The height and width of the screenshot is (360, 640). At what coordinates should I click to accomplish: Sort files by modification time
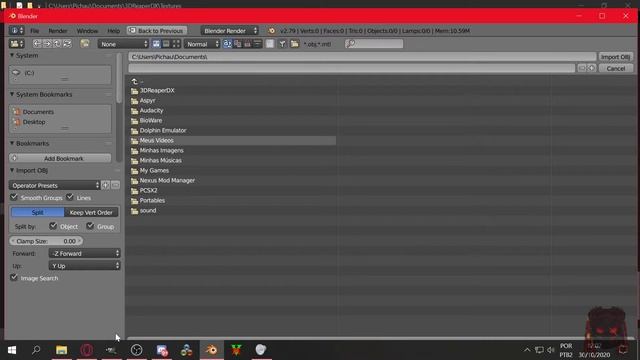(247, 44)
